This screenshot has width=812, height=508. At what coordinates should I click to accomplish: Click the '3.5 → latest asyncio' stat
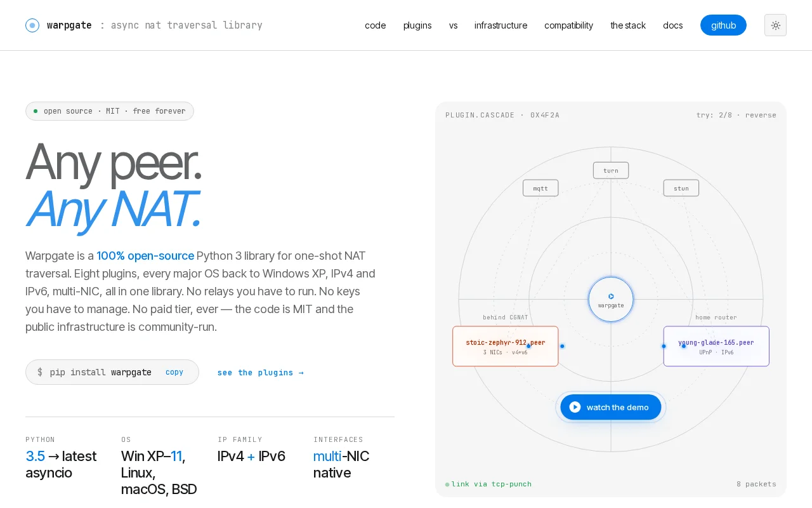coord(61,464)
